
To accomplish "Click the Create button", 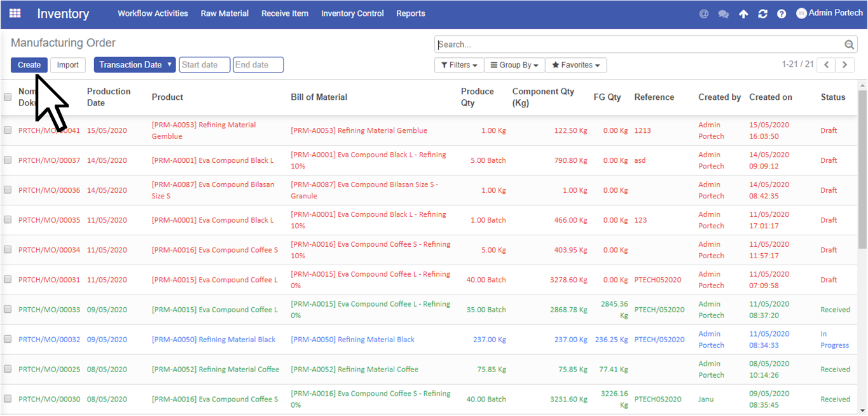I will [29, 65].
